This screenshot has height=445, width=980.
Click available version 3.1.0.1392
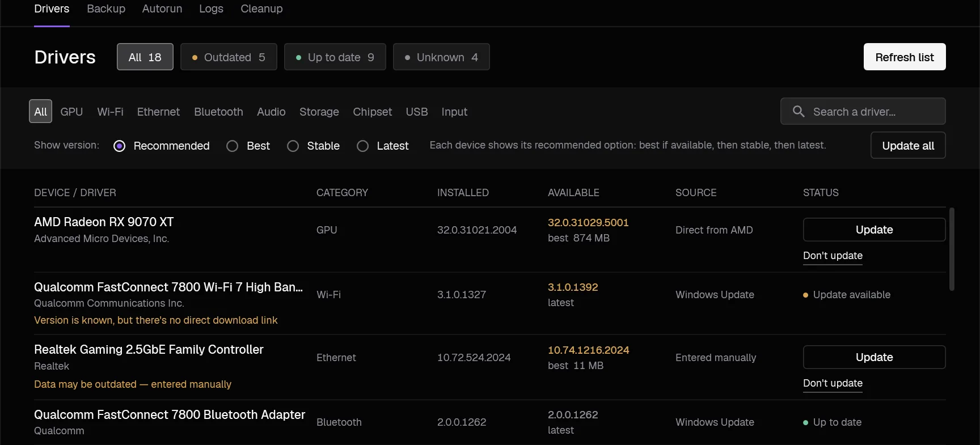pyautogui.click(x=573, y=287)
